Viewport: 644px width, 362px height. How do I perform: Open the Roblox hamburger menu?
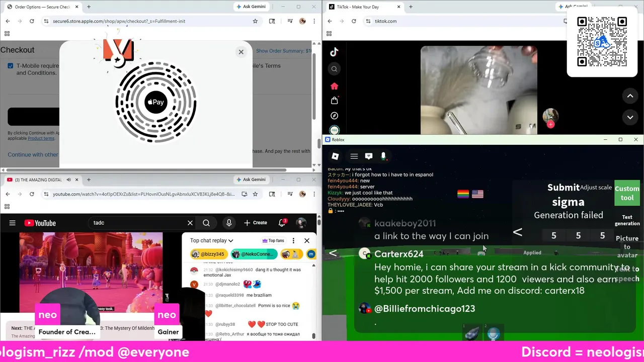coord(354,156)
